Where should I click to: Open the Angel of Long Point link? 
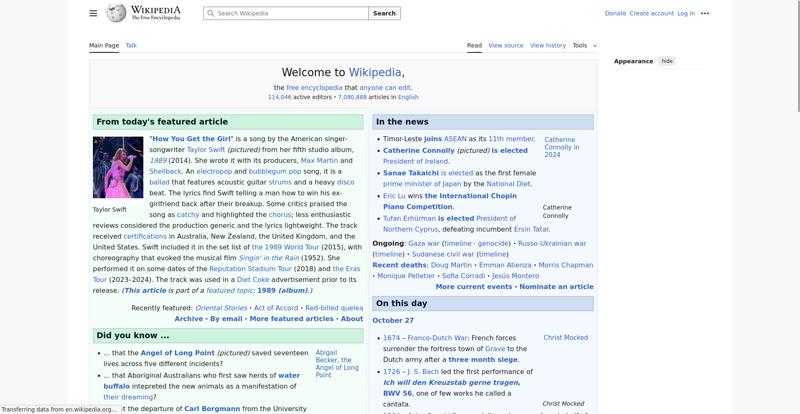coord(177,353)
